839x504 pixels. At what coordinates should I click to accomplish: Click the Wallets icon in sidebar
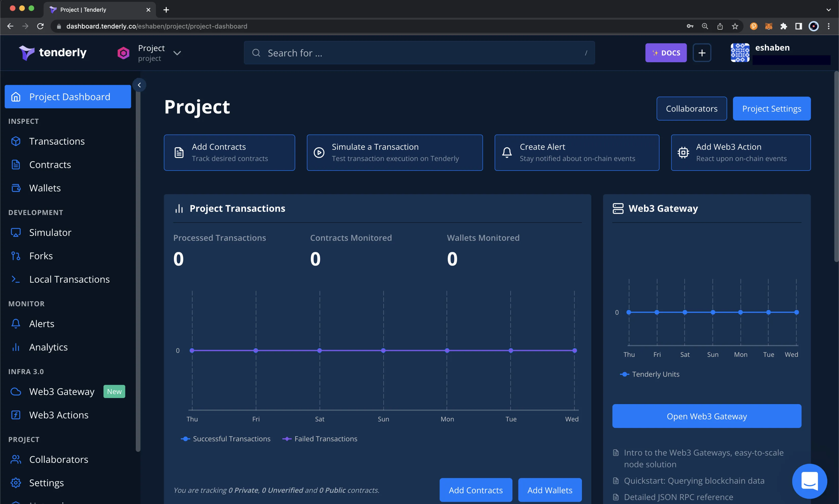coord(16,188)
